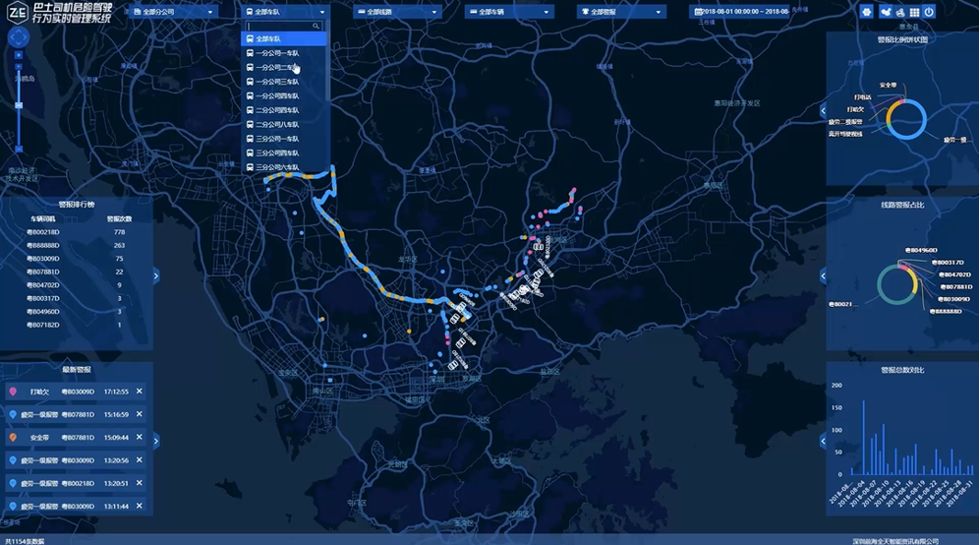Collapse the latest alarms panel with its arrow
The height and width of the screenshot is (545, 980).
(x=155, y=441)
